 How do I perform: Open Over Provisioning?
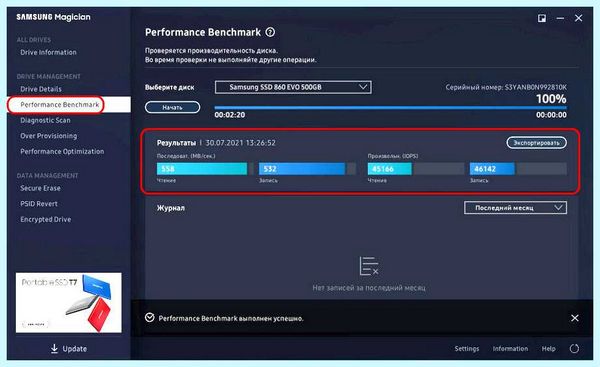(x=49, y=136)
